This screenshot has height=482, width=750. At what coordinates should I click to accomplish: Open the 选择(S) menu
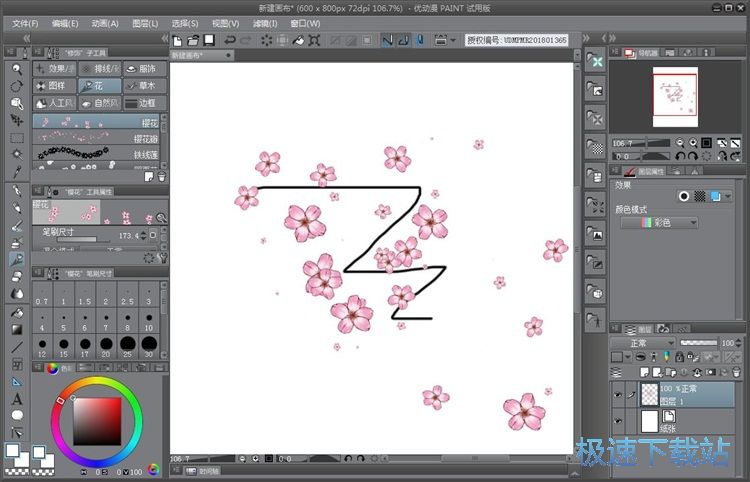click(x=185, y=23)
